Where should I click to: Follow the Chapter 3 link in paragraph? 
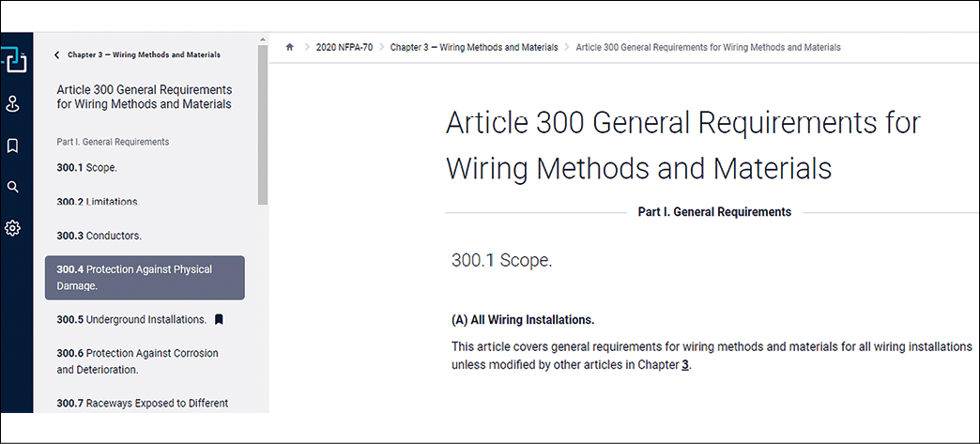[685, 365]
